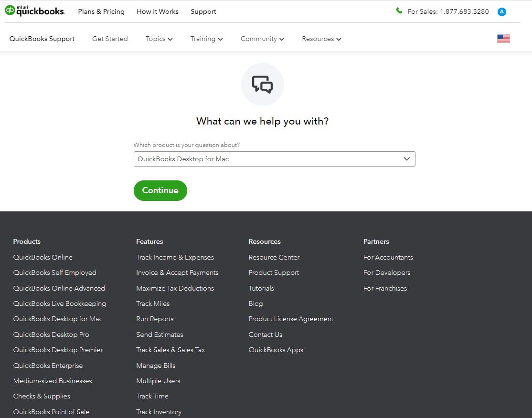
Task: Open the Community dropdown menu
Action: [x=262, y=39]
